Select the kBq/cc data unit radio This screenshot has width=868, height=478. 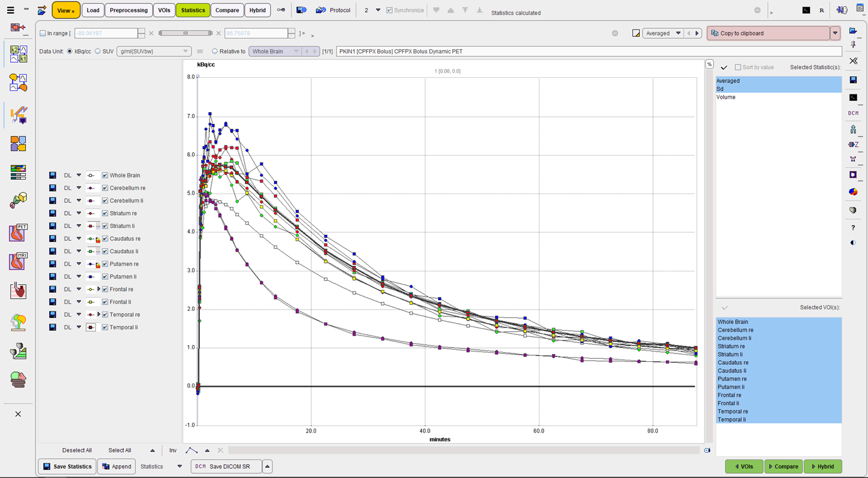tap(70, 52)
